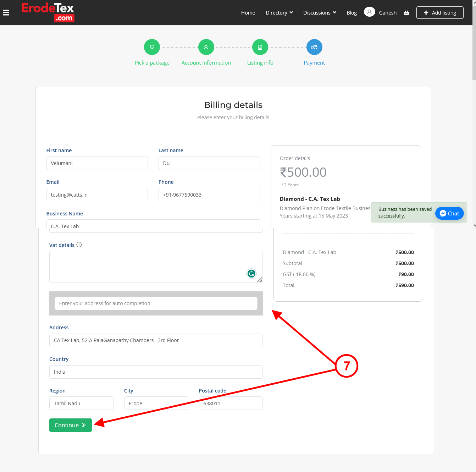Open the Blog menu item
Viewport: 476px width, 472px height.
point(352,13)
